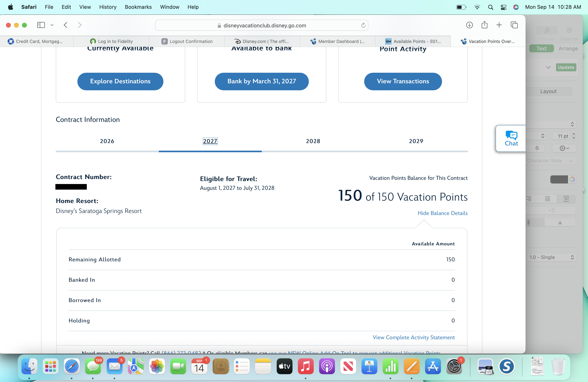Select the 2028 contract year tab
The width and height of the screenshot is (588, 382).
point(313,141)
